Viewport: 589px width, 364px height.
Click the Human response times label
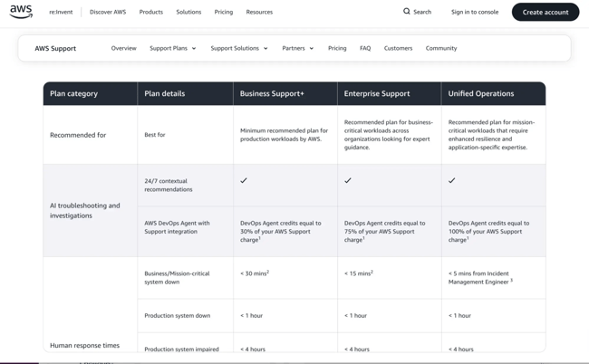pyautogui.click(x=84, y=345)
